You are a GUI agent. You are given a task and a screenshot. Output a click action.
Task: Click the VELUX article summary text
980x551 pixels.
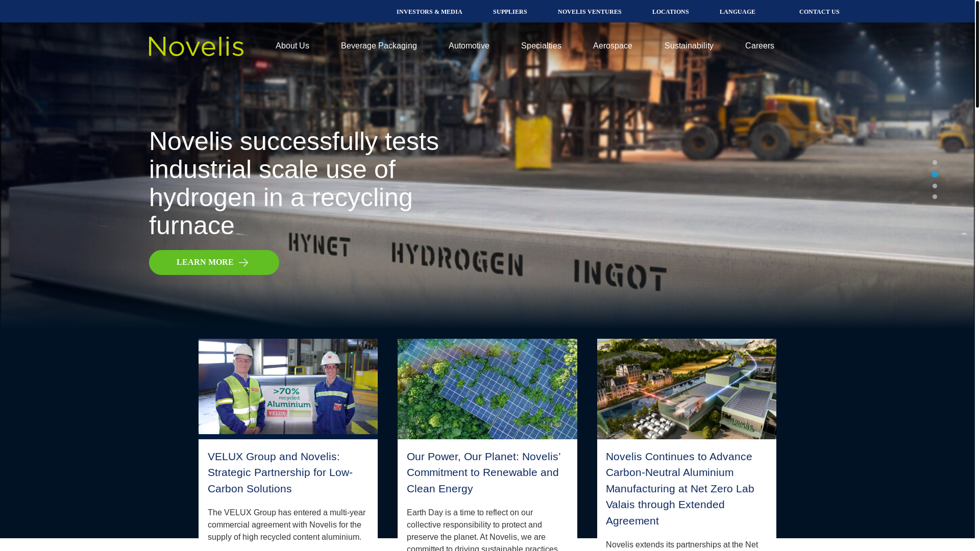coord(287,525)
